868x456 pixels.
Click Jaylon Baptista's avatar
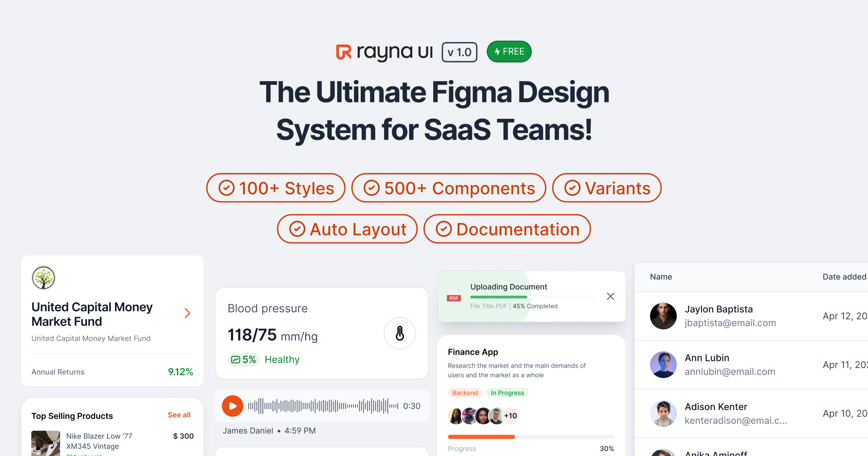(x=663, y=316)
